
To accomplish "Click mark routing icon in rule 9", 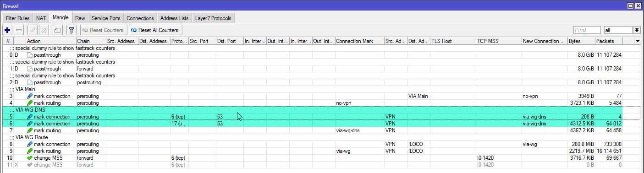I will [30, 151].
